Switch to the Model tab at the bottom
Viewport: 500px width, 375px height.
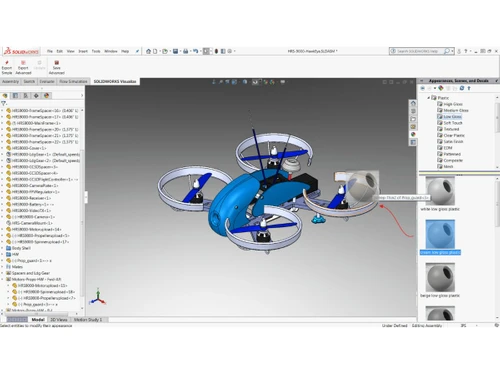click(38, 320)
